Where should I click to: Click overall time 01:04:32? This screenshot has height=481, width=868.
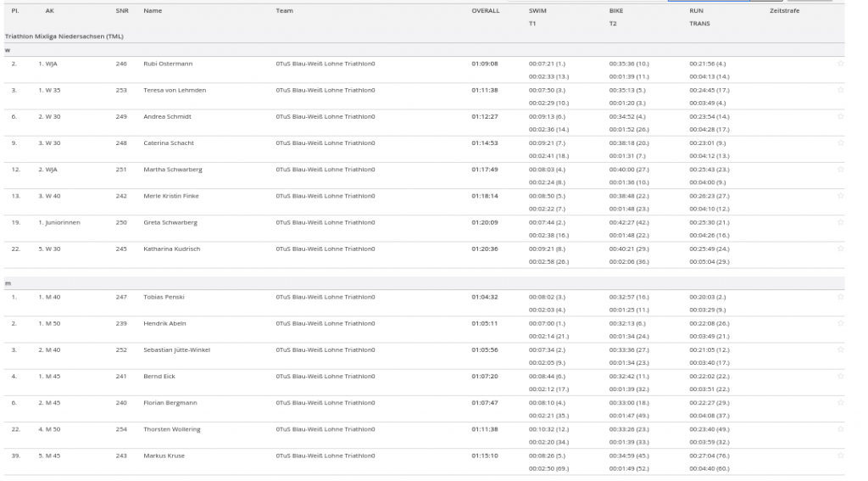point(485,297)
